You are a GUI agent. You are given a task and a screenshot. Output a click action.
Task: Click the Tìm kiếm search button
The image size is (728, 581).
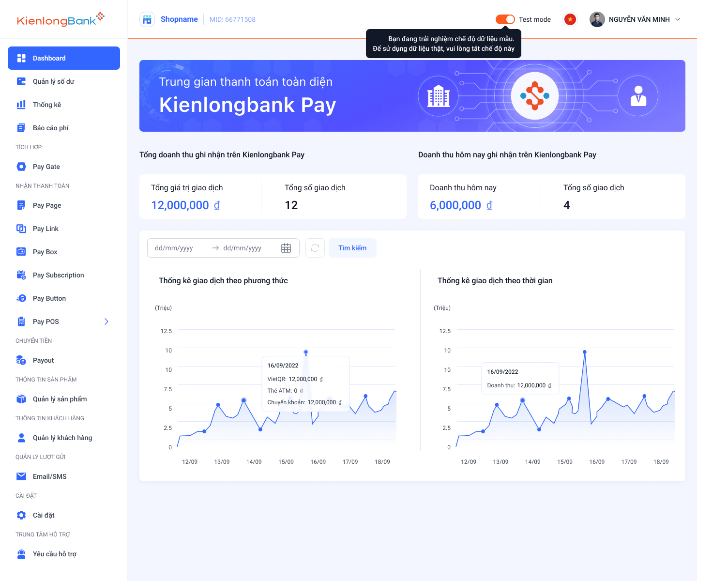pos(352,248)
